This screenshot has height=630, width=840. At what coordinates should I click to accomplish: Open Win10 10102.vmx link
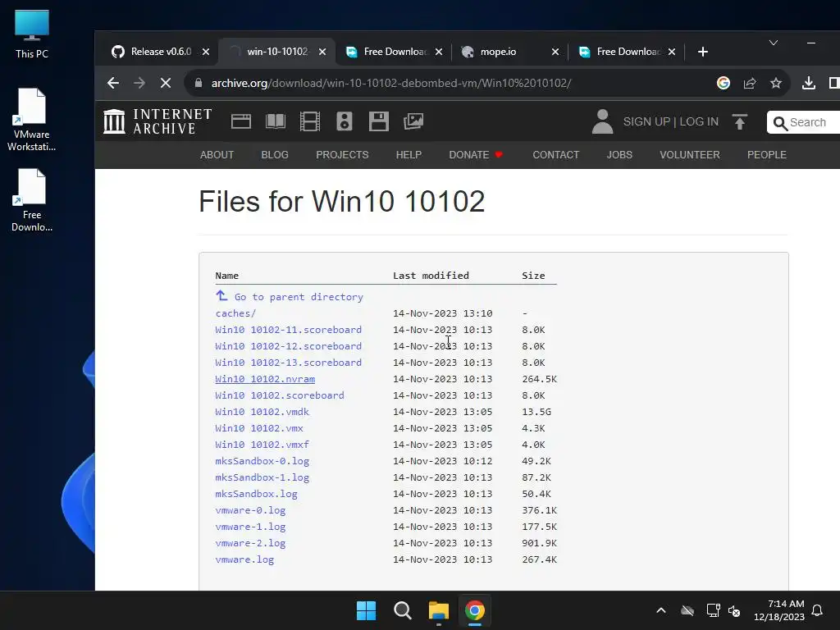[259, 428]
